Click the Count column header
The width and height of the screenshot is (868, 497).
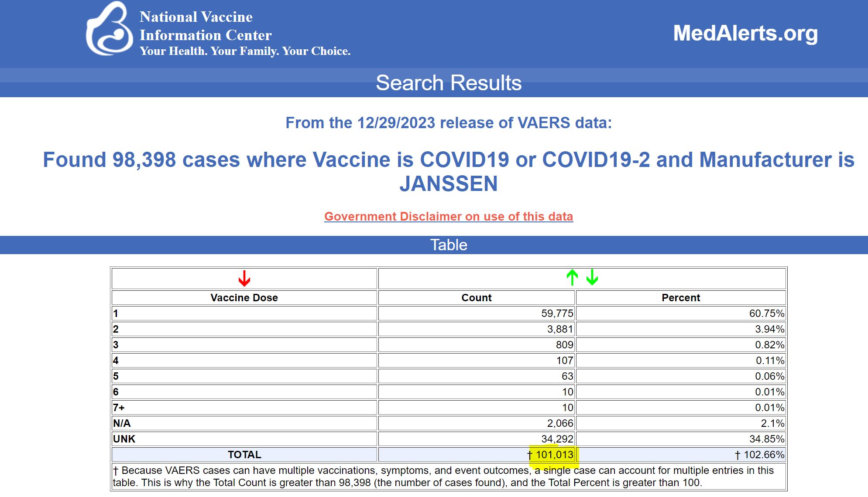[x=477, y=298]
